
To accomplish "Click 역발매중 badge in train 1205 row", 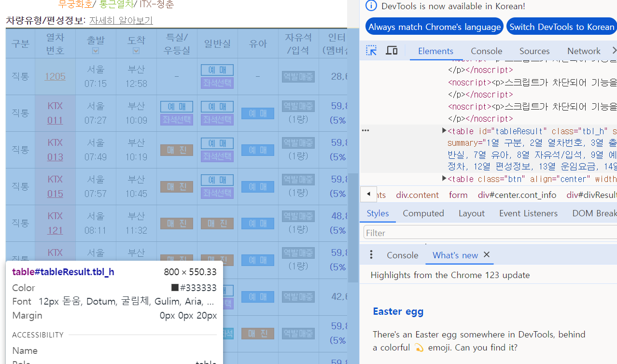I will click(298, 77).
